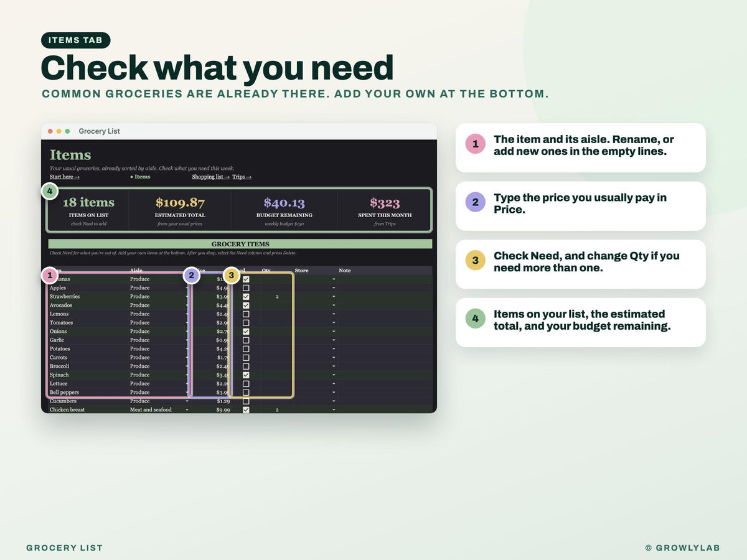The height and width of the screenshot is (560, 747).
Task: Click the 'Grocery List' window title
Action: tap(100, 131)
